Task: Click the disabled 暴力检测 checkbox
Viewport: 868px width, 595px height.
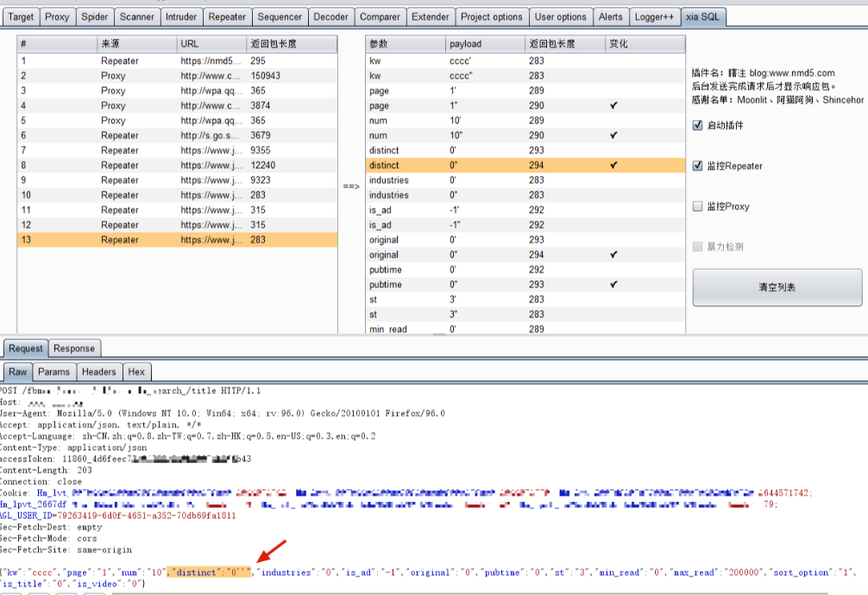Action: 697,247
